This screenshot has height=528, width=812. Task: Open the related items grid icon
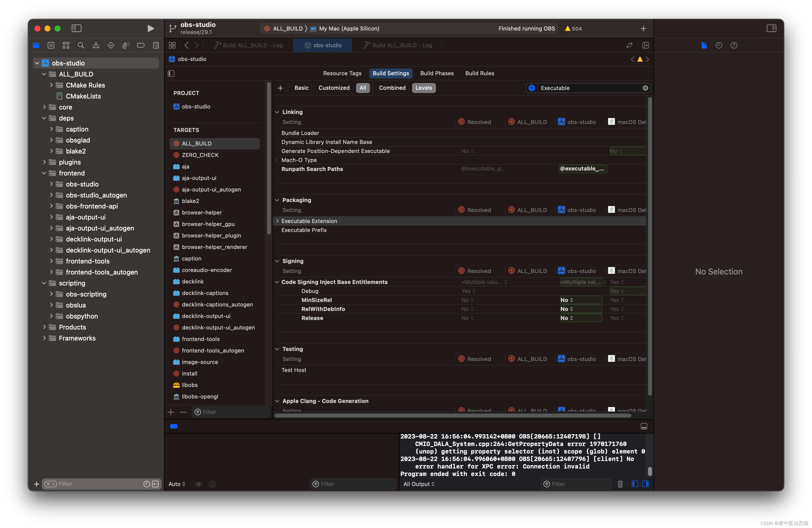click(172, 45)
